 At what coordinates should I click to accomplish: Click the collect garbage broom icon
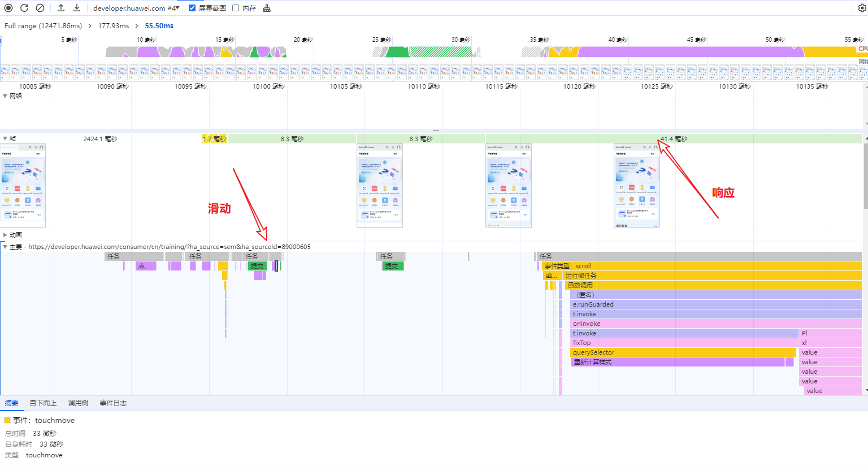click(267, 8)
